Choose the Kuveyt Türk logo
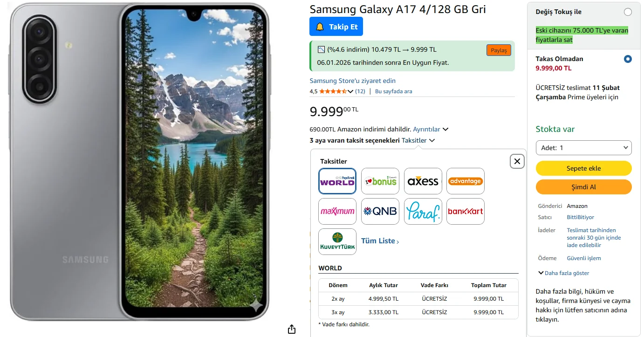 (x=337, y=241)
